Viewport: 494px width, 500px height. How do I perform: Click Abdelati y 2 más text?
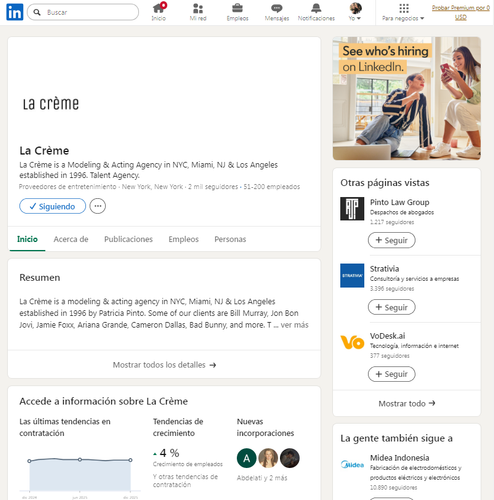pyautogui.click(x=262, y=478)
